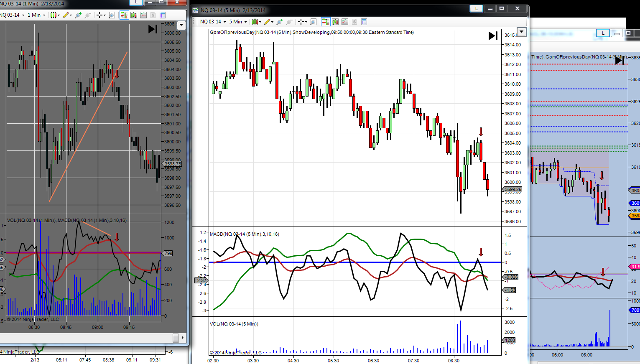Jump to latest bar on 5 Min chart
Screen dimensions: 640x364
point(493,36)
